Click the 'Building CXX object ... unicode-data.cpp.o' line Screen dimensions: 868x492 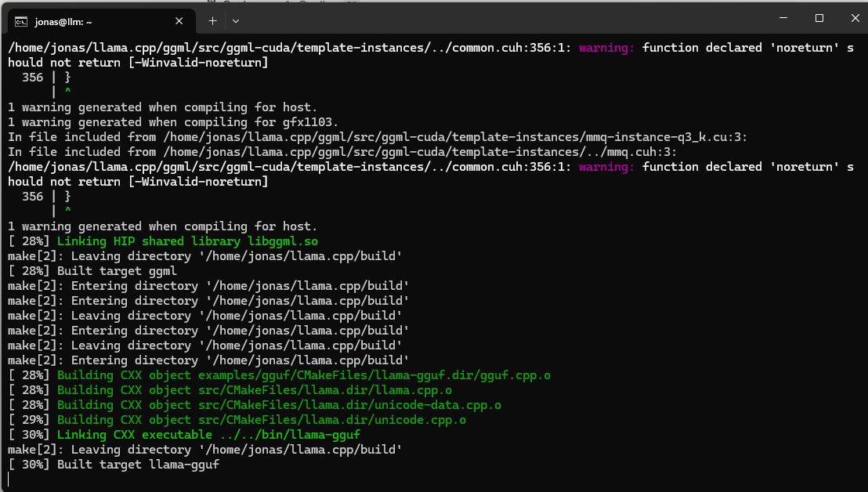point(255,405)
